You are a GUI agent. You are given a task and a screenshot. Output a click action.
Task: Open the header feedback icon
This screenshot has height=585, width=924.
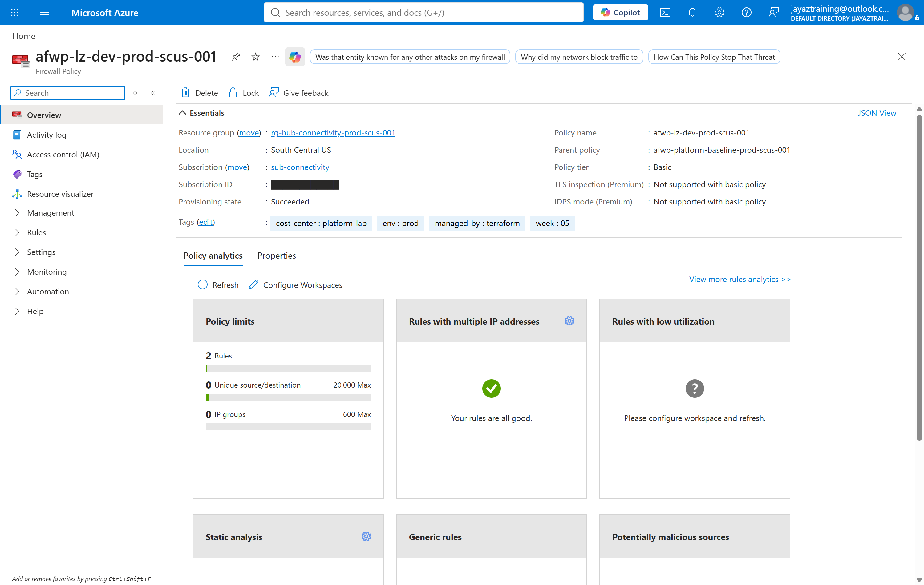[x=773, y=12]
